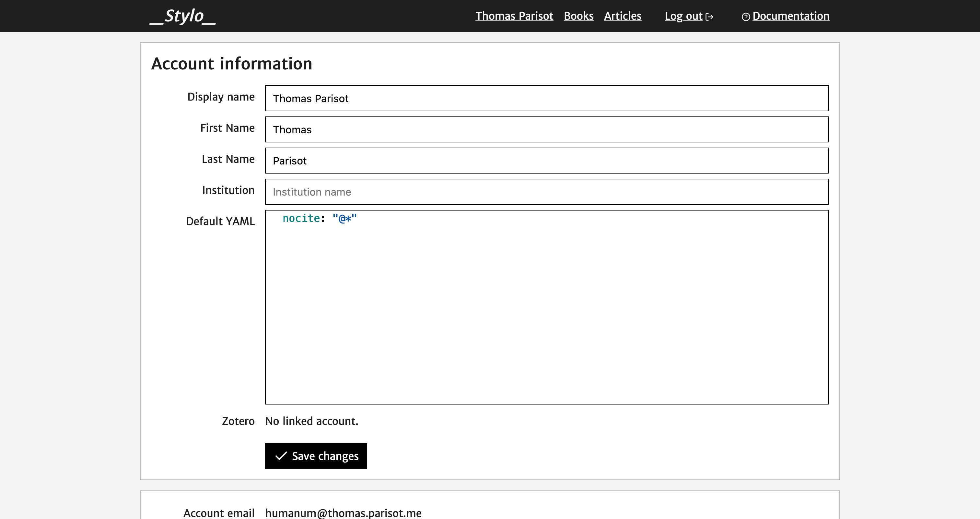Click the account email humanum@thomas.parisot.me
The width and height of the screenshot is (980, 519).
pos(343,513)
